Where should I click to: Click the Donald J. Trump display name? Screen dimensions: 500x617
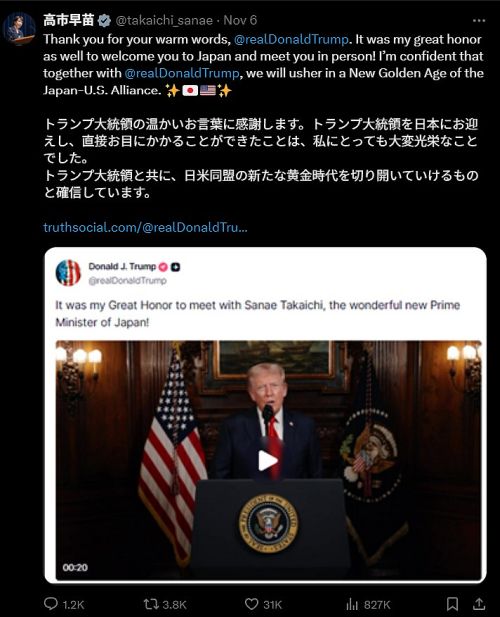pos(122,266)
